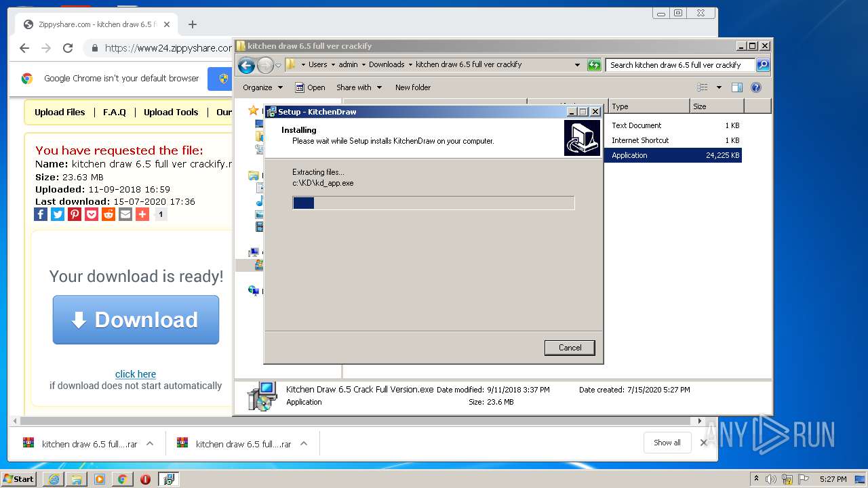This screenshot has height=488, width=868.
Task: Click the KitchenDraw setup computer icon
Action: [582, 138]
